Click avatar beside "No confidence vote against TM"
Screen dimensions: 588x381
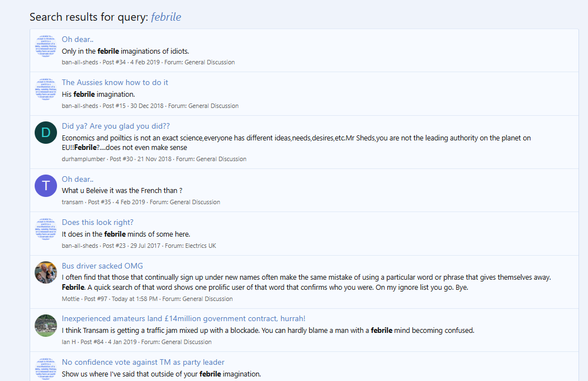(46, 368)
